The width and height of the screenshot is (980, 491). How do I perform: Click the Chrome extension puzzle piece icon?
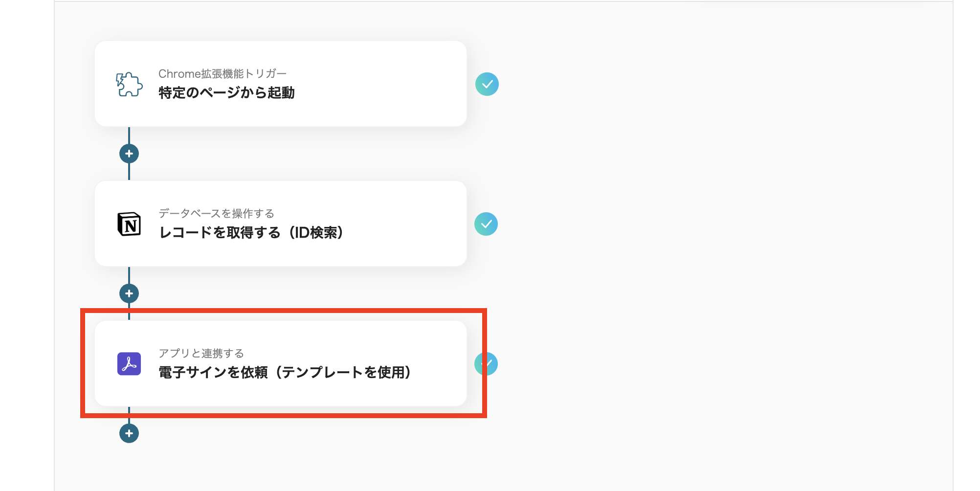(x=129, y=83)
